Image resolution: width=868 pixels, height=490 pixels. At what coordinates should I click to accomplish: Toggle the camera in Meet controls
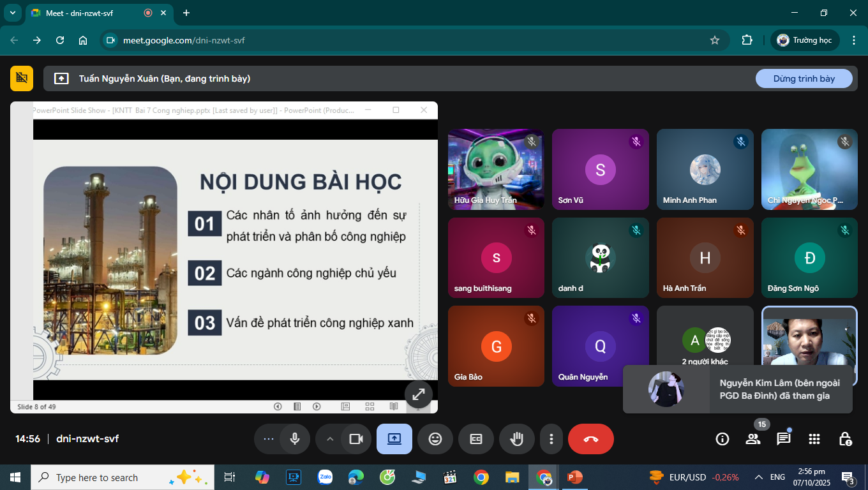(355, 439)
